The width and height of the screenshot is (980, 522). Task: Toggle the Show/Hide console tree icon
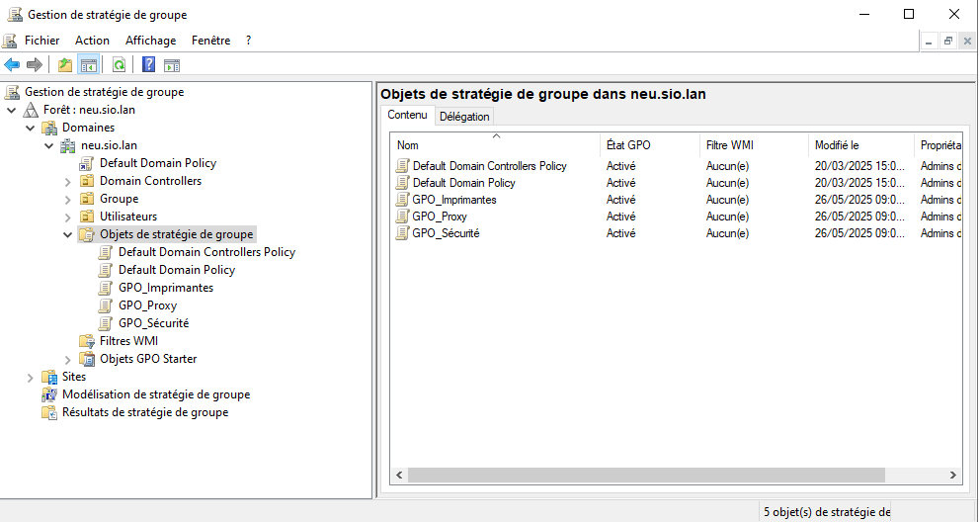pyautogui.click(x=89, y=65)
